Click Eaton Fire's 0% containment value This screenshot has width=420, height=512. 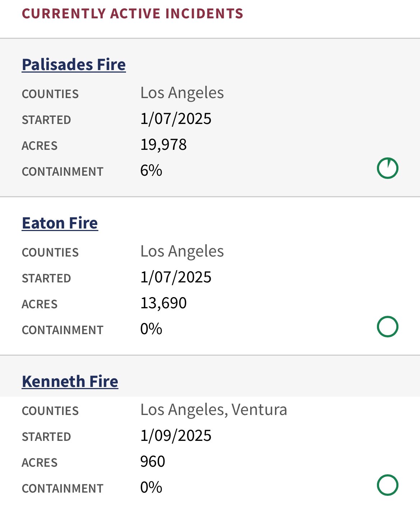click(151, 329)
